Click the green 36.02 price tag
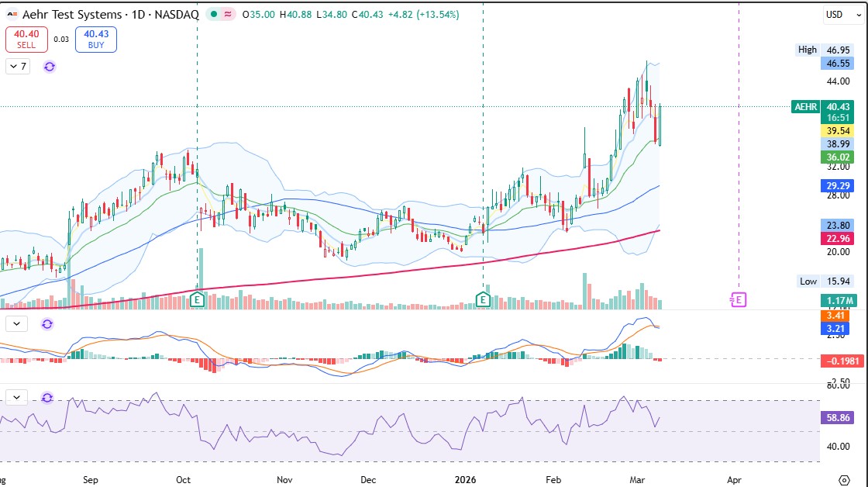868x487 pixels. point(838,157)
